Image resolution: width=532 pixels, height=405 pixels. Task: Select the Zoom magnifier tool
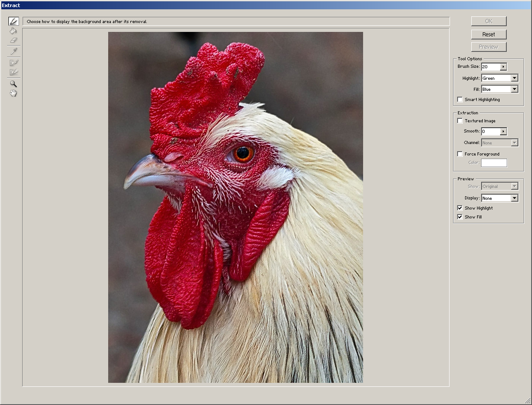[x=14, y=83]
